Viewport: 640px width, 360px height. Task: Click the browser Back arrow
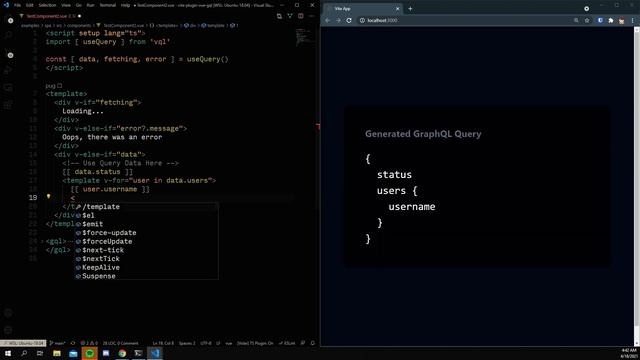point(327,20)
